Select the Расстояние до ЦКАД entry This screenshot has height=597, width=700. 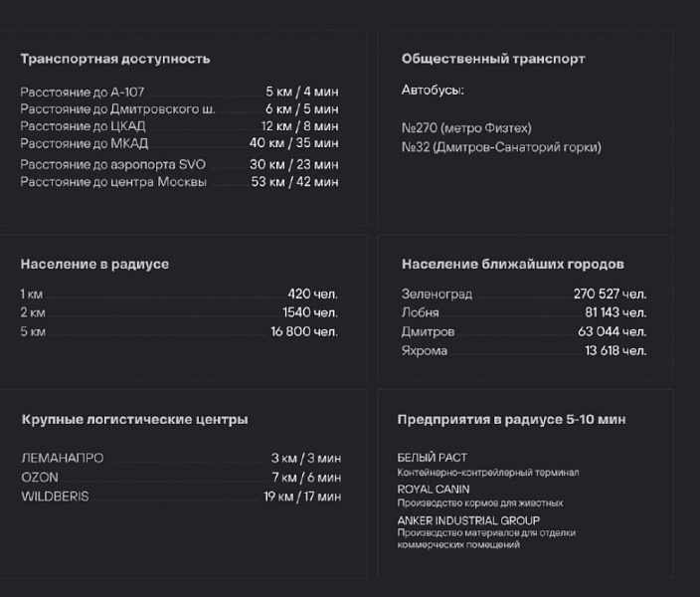coord(179,126)
